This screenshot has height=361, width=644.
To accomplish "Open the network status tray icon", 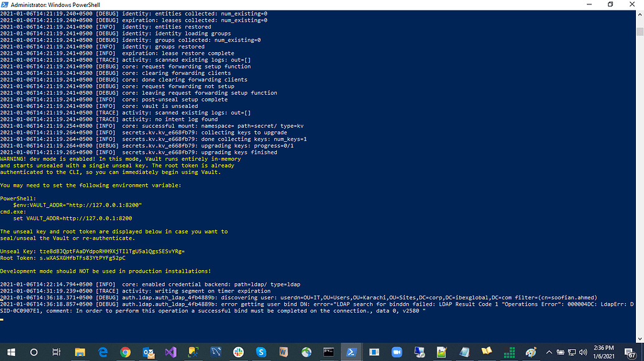I will pyautogui.click(x=572, y=352).
